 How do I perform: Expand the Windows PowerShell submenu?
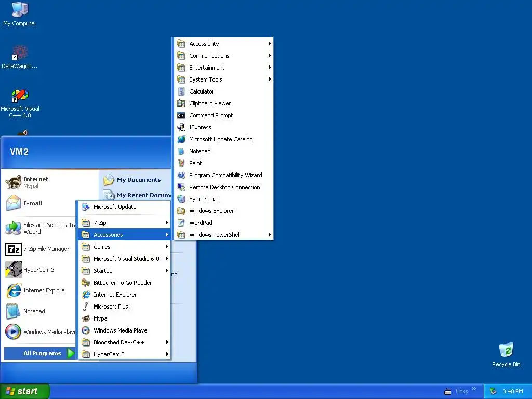[224, 235]
